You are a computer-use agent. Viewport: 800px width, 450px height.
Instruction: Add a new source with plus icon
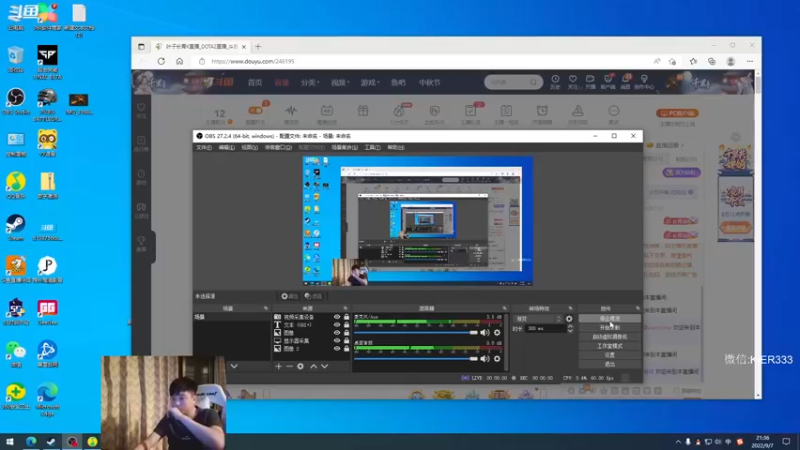tap(278, 366)
